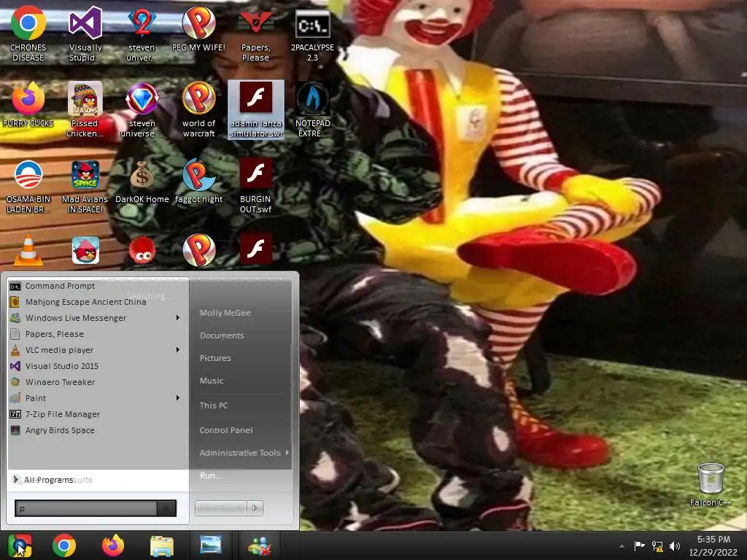Image resolution: width=747 pixels, height=560 pixels.
Task: Open the shut down options arrow
Action: (x=255, y=508)
